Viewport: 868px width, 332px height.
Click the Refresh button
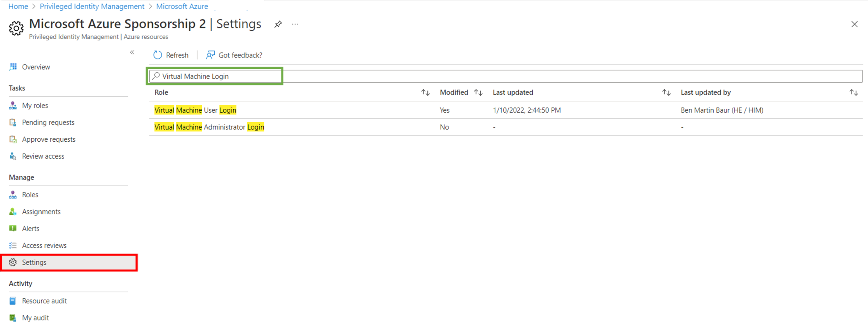pos(171,55)
